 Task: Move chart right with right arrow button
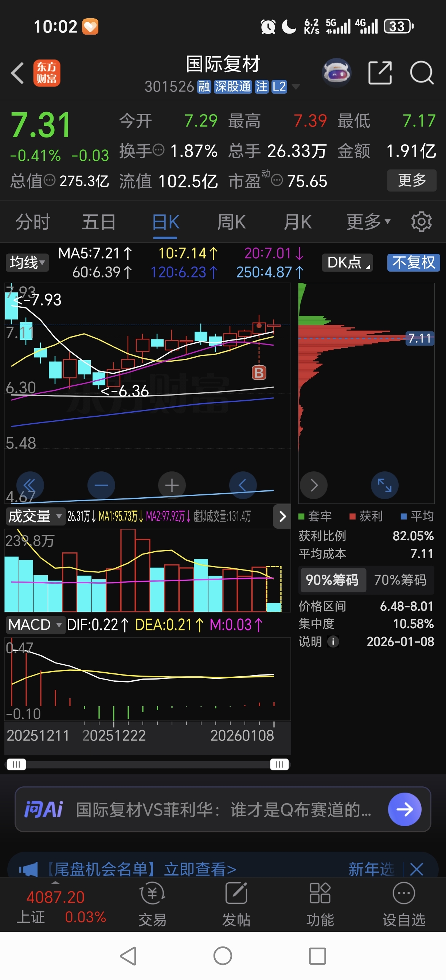point(314,485)
